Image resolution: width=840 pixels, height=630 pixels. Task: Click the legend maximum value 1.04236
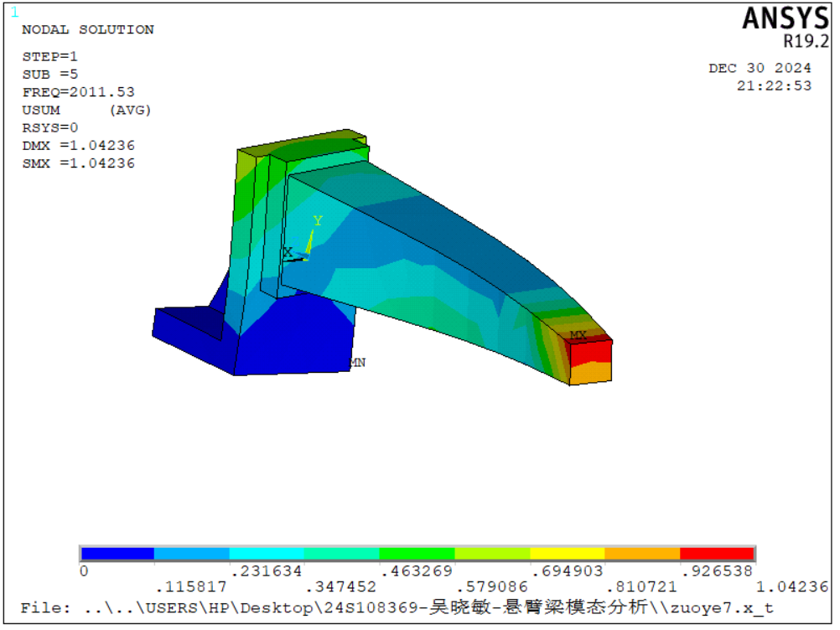click(x=792, y=586)
